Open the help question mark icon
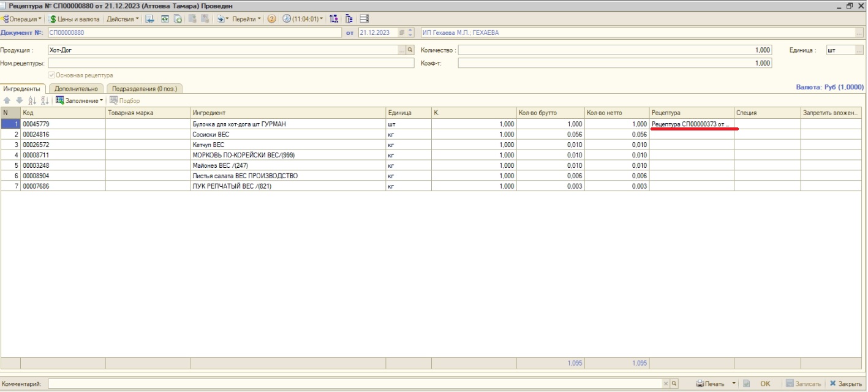This screenshot has height=392, width=868. pos(272,19)
